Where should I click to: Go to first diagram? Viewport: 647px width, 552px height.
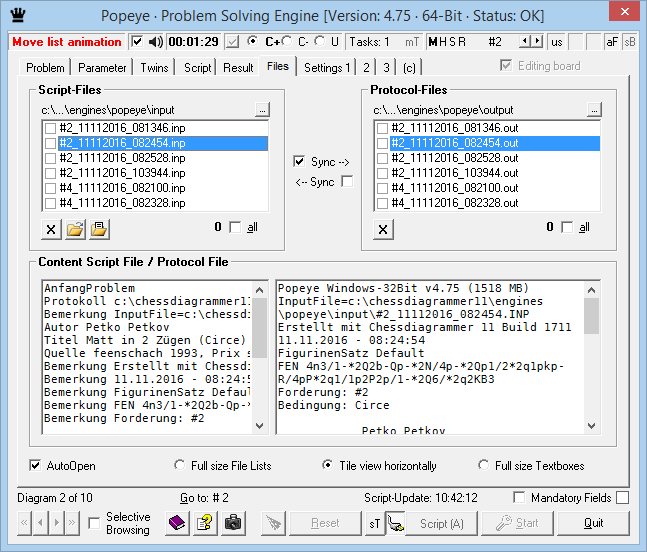pyautogui.click(x=24, y=523)
